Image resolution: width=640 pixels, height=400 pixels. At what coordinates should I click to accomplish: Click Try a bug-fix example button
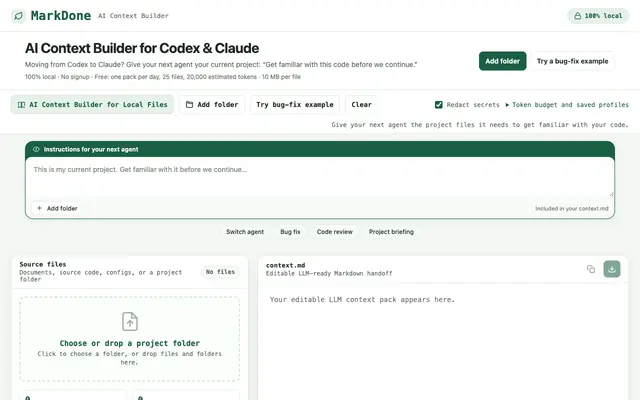(572, 61)
